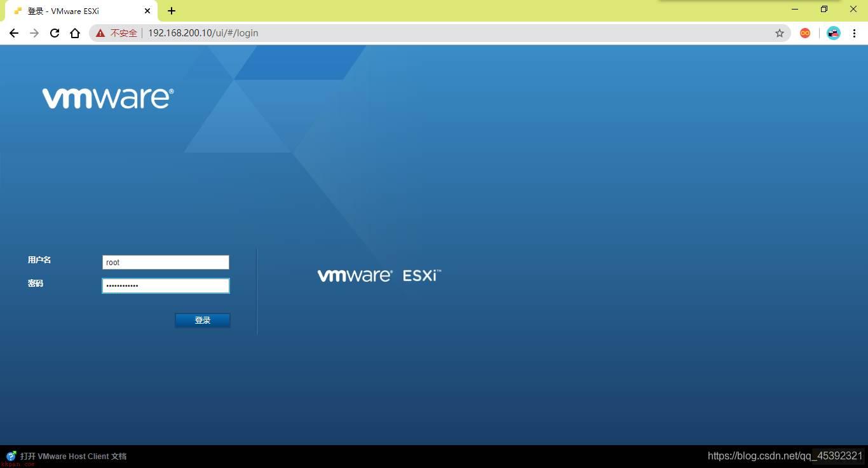Click the browser Back arrow
Viewport: 868px width, 468px height.
(14, 33)
